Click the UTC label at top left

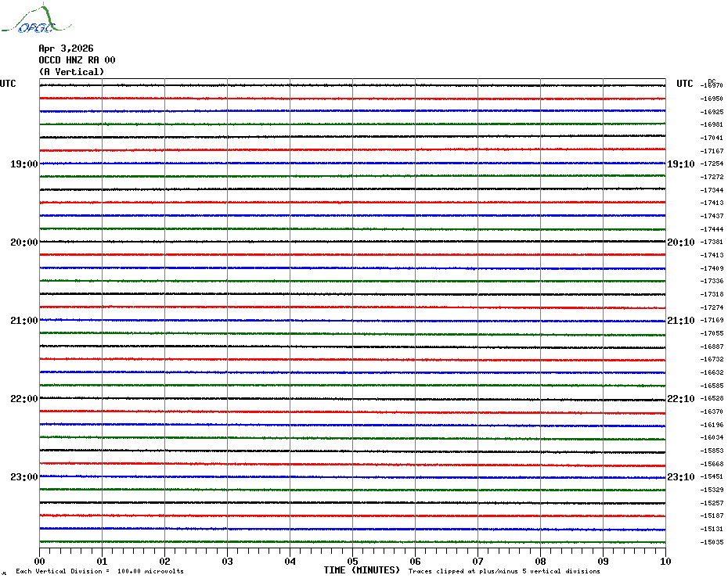pos(8,84)
